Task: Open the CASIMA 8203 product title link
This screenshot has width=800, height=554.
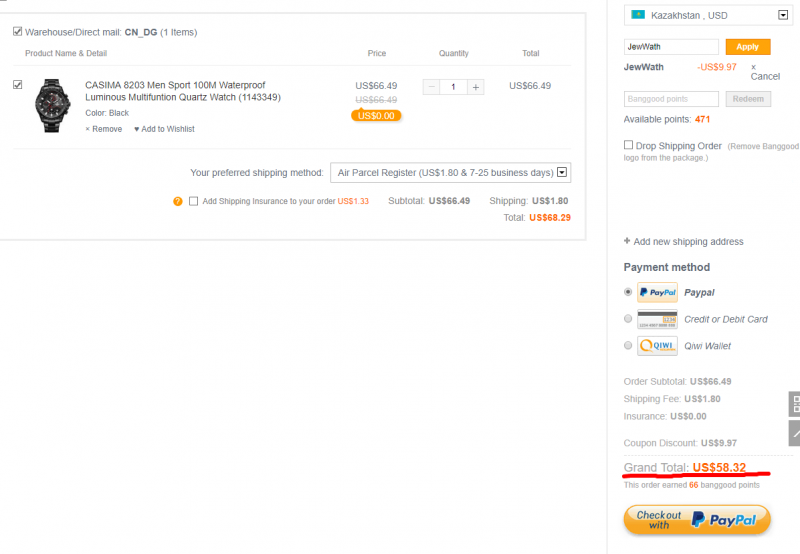Action: coord(183,91)
